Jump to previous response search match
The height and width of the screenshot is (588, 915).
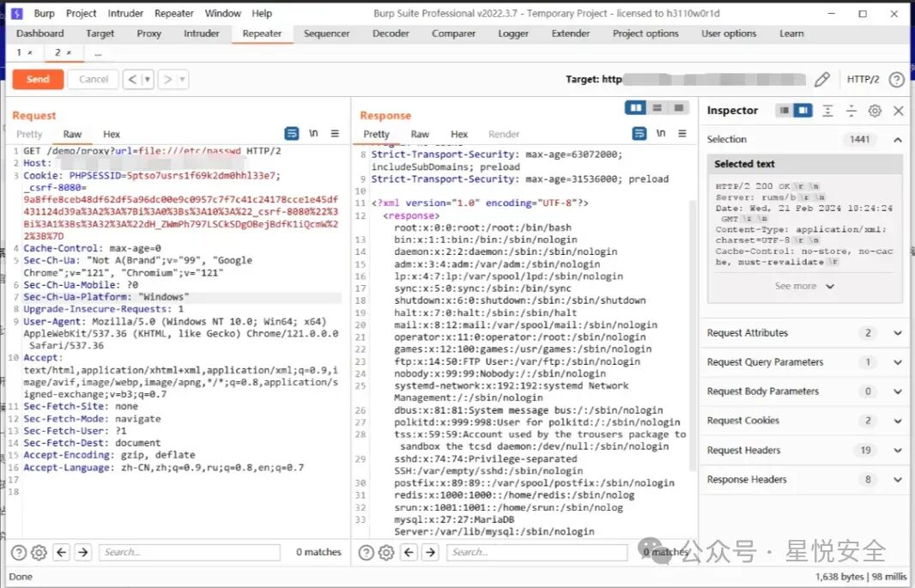(409, 552)
